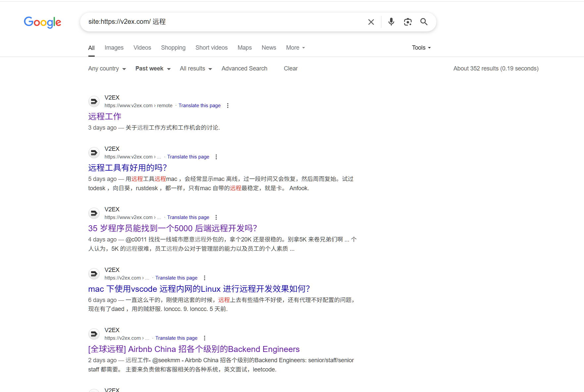This screenshot has width=584, height=392.
Task: Open Advanced Search link
Action: pyautogui.click(x=244, y=68)
